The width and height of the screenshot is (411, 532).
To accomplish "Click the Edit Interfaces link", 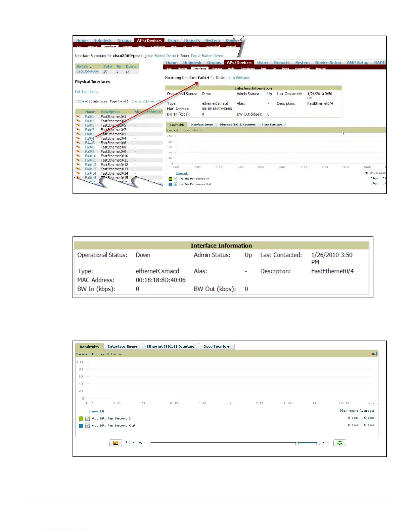I will point(86,92).
